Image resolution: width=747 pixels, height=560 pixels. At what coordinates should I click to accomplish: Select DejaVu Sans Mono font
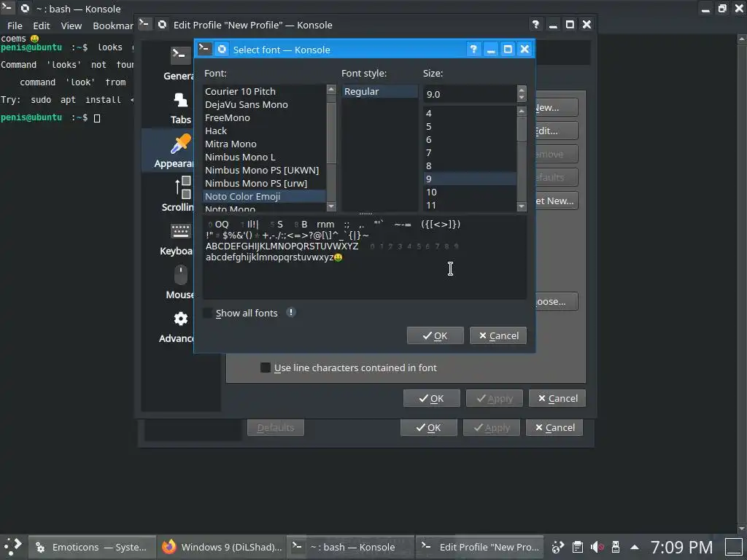(264, 104)
